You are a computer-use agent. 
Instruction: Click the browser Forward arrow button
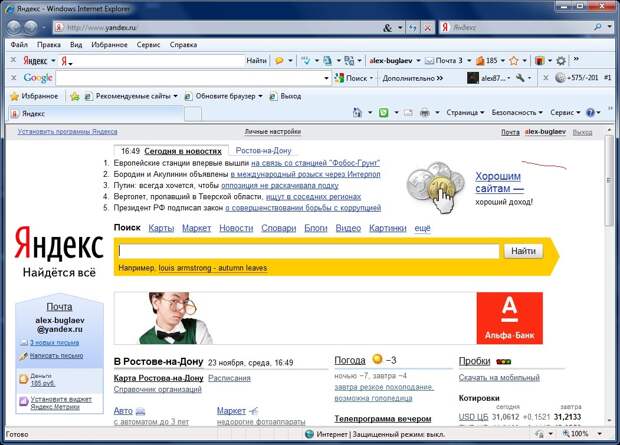[x=30, y=27]
